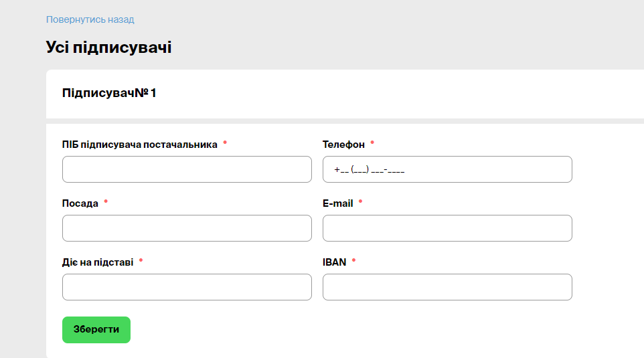Click the red asterisk next to "E-mail"
Viewport: 644px width, 358px height.
(x=360, y=201)
